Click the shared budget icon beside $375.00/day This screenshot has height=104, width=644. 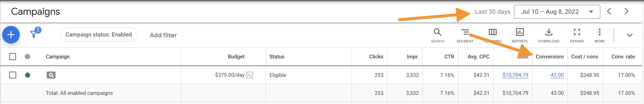click(250, 75)
